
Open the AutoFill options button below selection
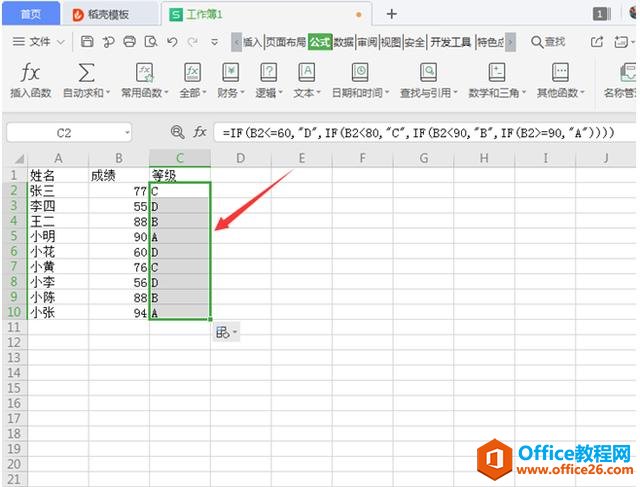pos(226,332)
